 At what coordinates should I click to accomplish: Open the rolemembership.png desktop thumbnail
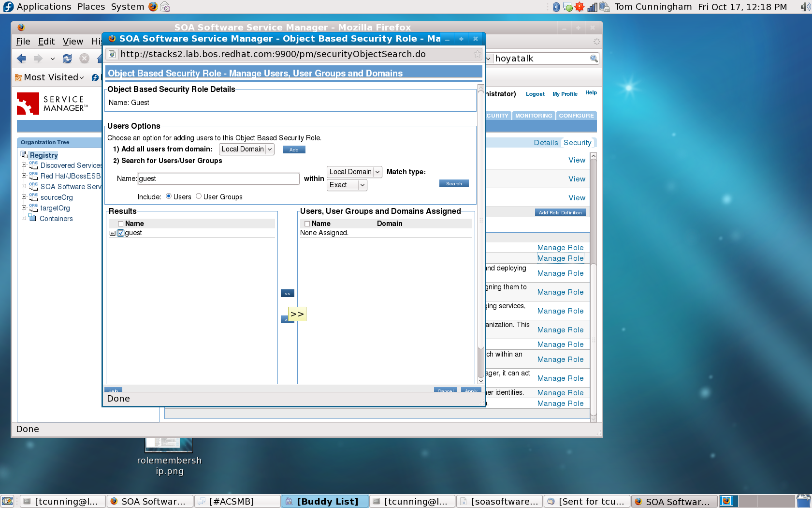pos(169,444)
